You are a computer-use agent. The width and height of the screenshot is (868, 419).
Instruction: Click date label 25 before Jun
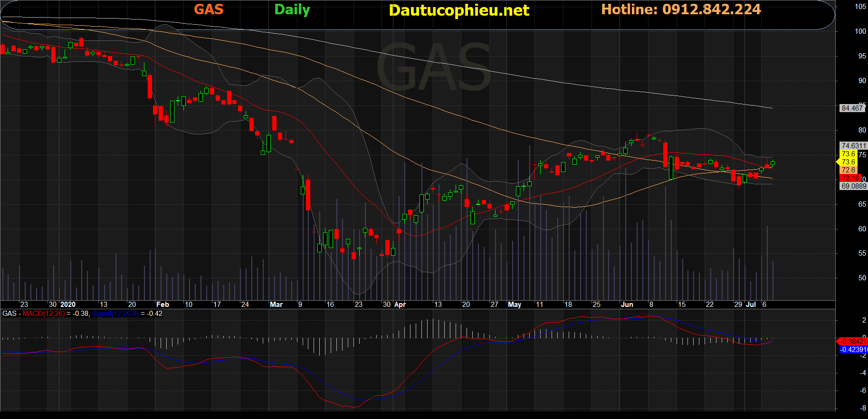tap(596, 305)
